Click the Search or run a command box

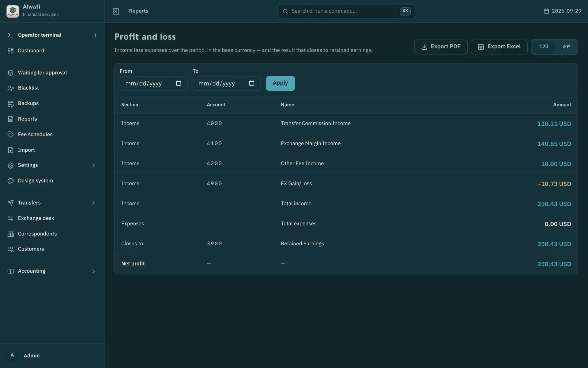pyautogui.click(x=346, y=11)
